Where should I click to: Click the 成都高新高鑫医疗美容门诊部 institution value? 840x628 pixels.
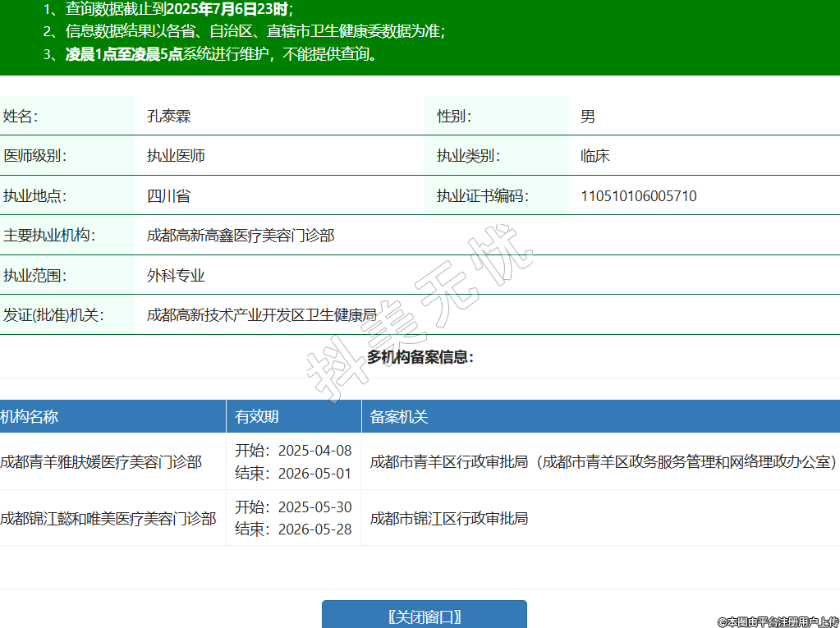point(241,236)
